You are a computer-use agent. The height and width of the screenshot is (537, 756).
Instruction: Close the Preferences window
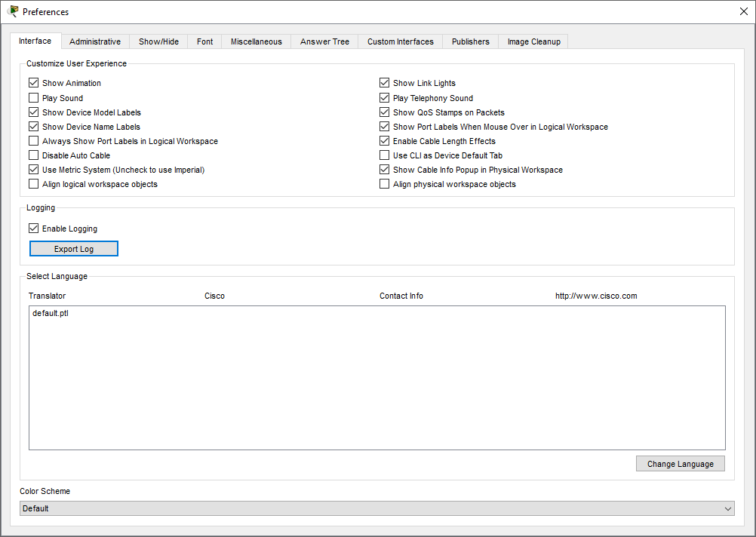743,11
